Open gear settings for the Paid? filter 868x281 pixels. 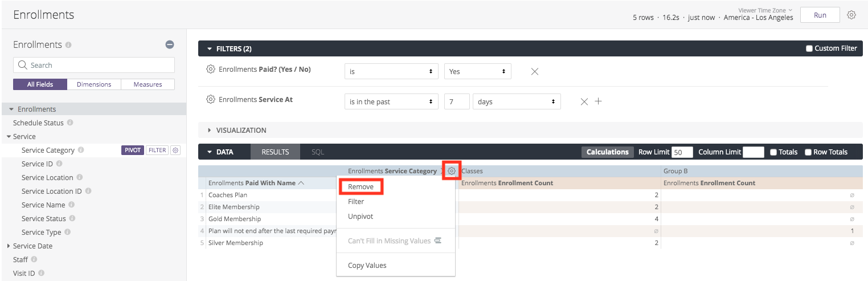210,70
